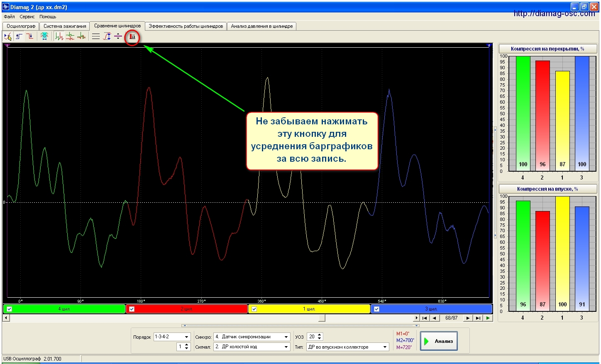
Task: Open the Эффективность работы цилиндров tab
Action: [x=186, y=26]
